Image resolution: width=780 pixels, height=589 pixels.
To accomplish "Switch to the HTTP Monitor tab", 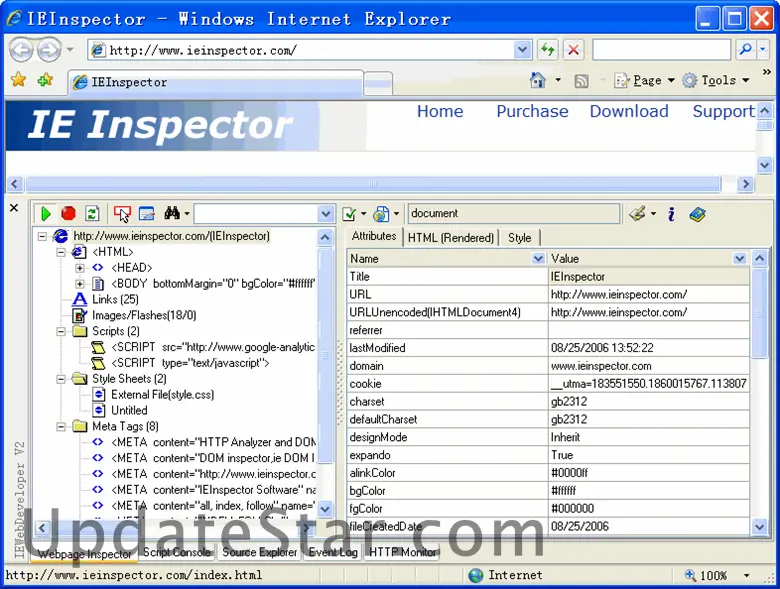I will coord(402,552).
